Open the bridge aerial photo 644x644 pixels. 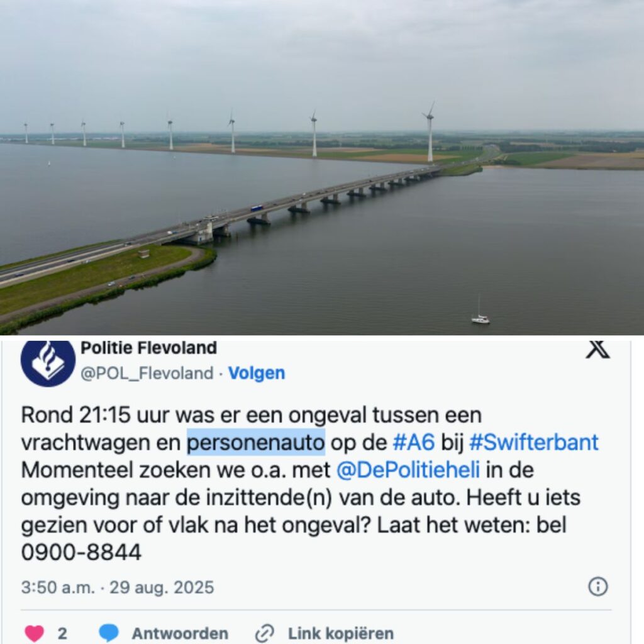click(x=322, y=167)
